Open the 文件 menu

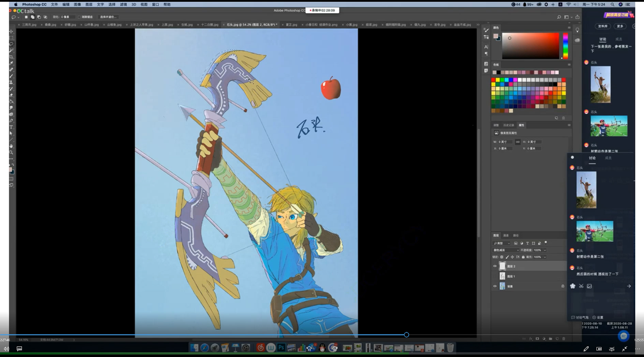point(54,5)
